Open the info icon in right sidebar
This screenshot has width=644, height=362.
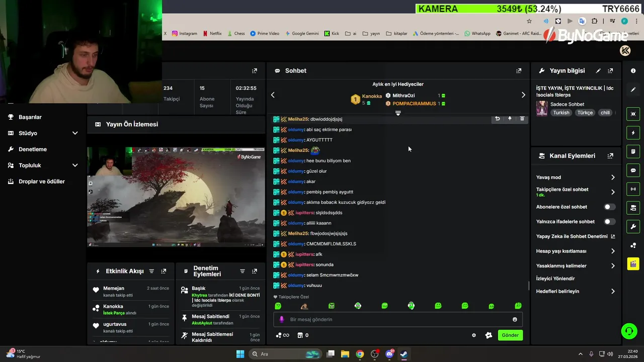(633, 71)
